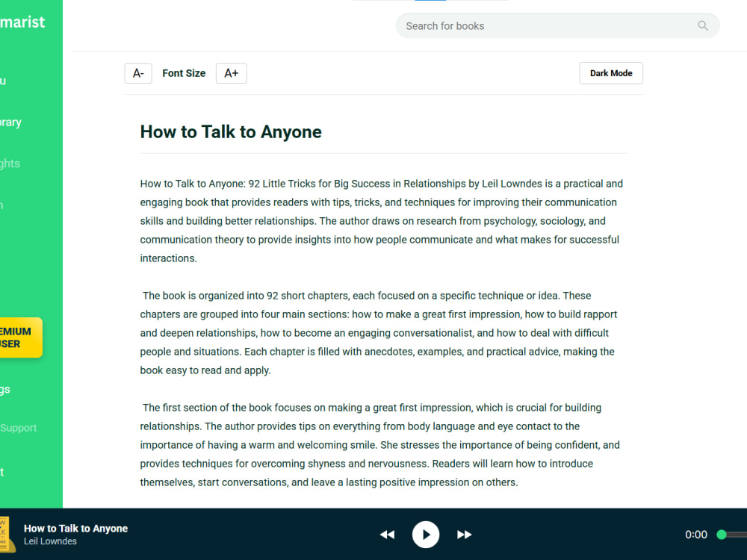This screenshot has width=747, height=560.
Task: Toggle Dark Mode
Action: (x=611, y=73)
